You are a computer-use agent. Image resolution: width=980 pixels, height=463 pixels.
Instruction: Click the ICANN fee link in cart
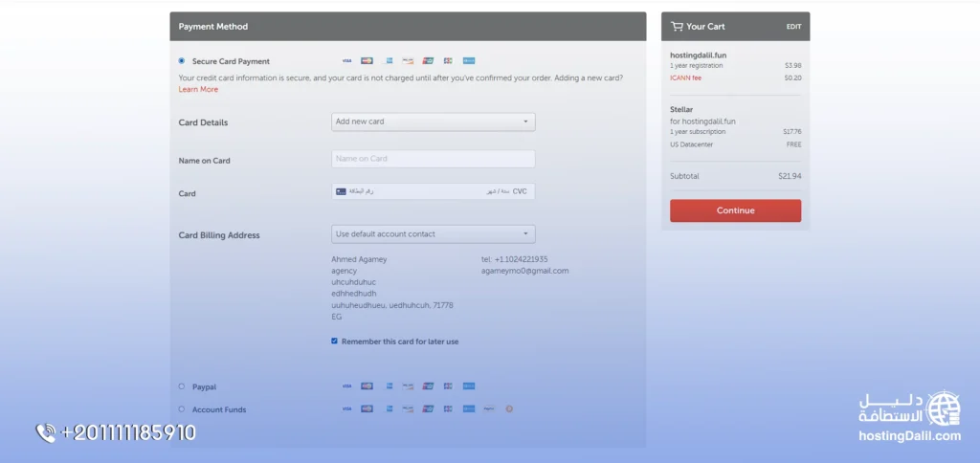(685, 78)
